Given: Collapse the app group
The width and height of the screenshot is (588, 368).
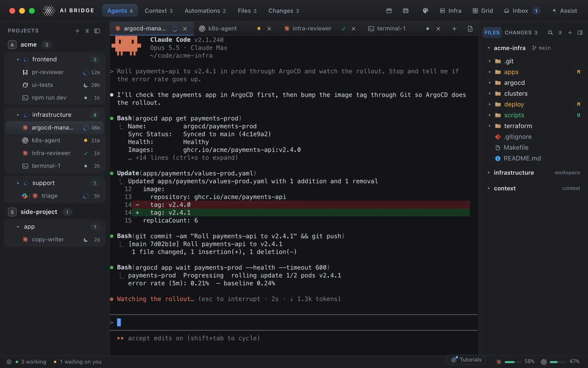Looking at the screenshot, I should click(x=18, y=227).
